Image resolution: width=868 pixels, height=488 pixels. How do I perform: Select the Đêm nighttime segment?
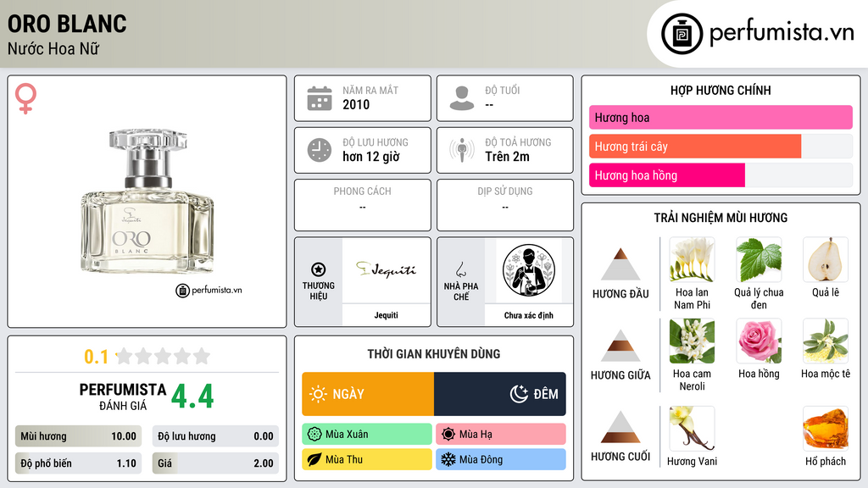tap(500, 394)
